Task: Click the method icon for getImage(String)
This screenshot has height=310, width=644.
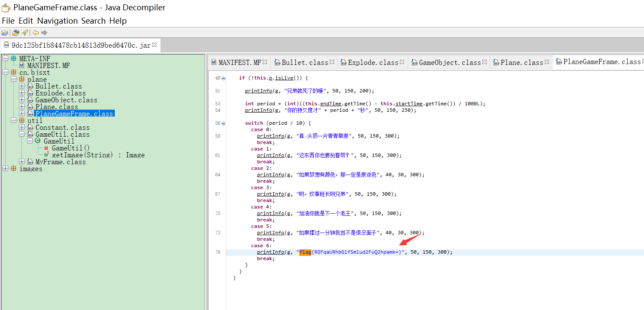Action: point(46,155)
